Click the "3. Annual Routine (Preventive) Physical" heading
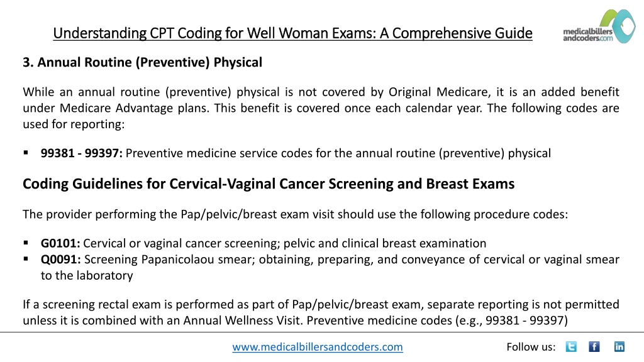The image size is (644, 362). point(142,62)
